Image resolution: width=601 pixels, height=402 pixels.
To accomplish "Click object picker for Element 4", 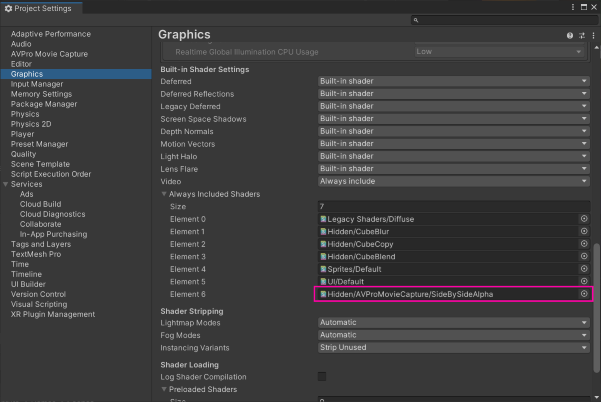I will (584, 269).
